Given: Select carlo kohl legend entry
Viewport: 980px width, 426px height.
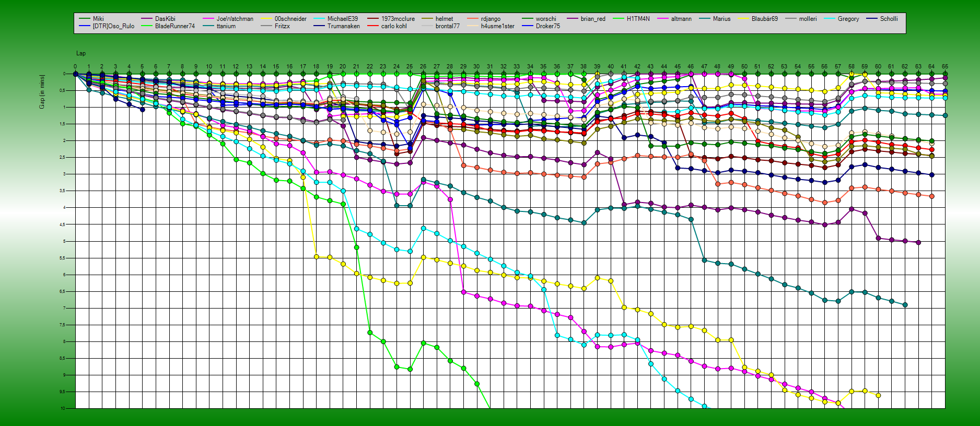Looking at the screenshot, I should point(394,26).
